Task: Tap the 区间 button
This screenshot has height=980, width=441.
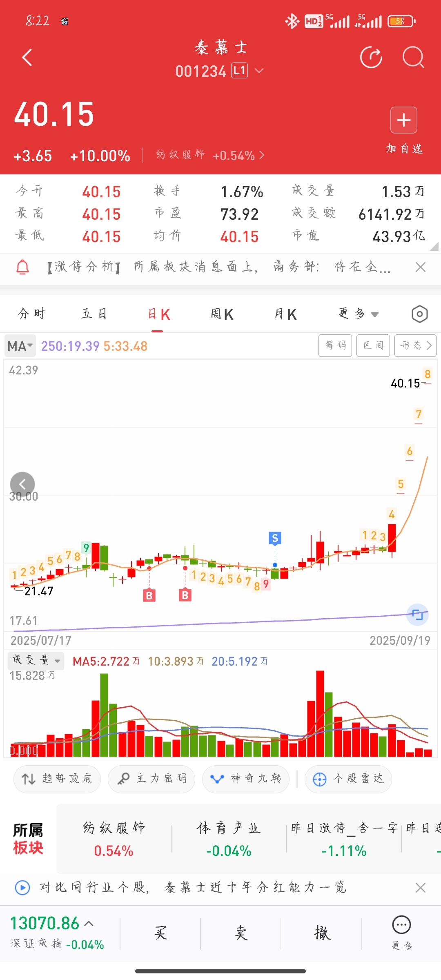Action: (x=373, y=345)
